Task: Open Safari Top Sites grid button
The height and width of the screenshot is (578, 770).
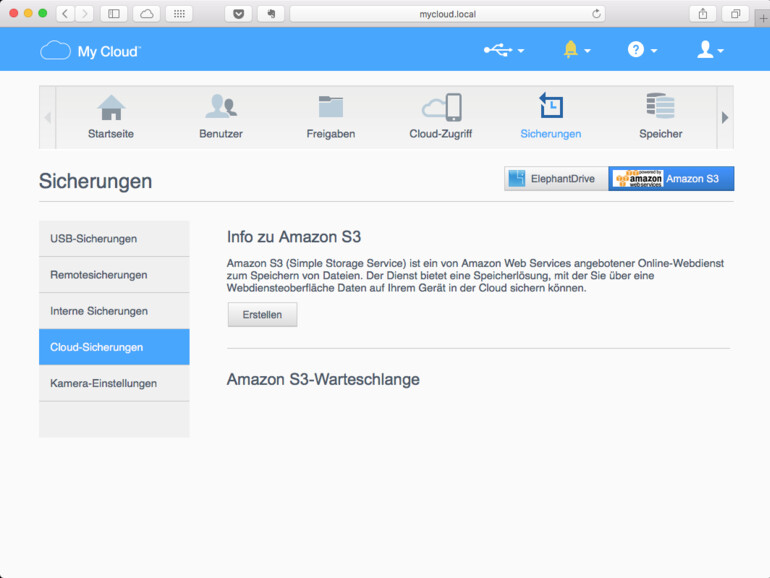Action: click(x=179, y=14)
